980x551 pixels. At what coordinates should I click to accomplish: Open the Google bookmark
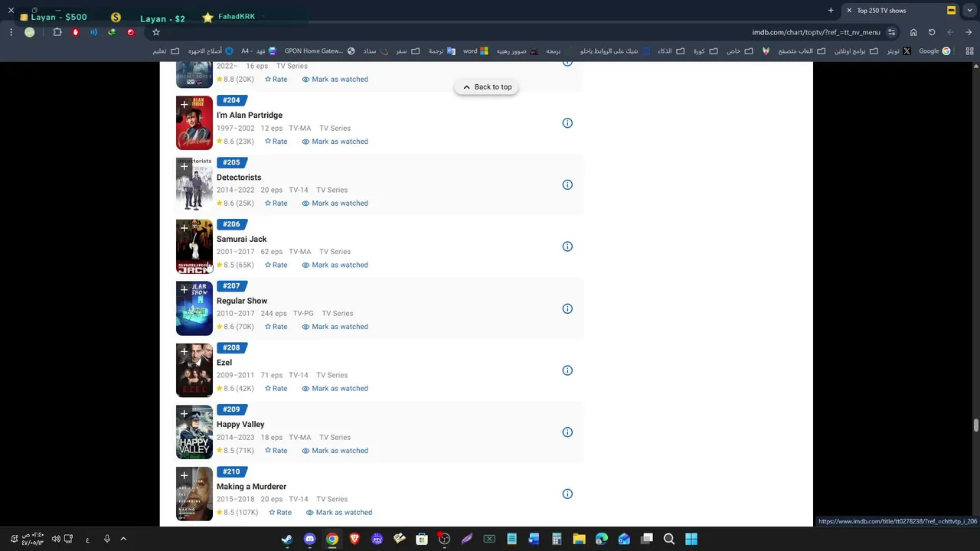935,51
